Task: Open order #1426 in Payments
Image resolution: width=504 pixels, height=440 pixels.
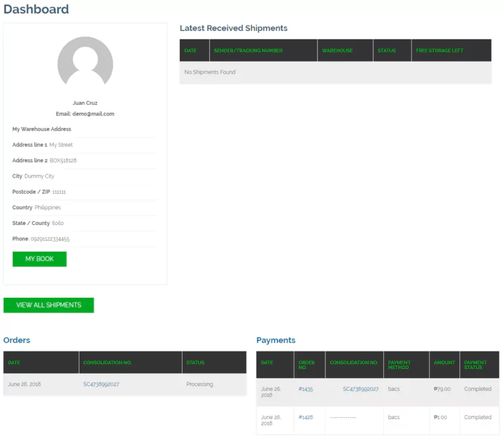Action: [305, 417]
